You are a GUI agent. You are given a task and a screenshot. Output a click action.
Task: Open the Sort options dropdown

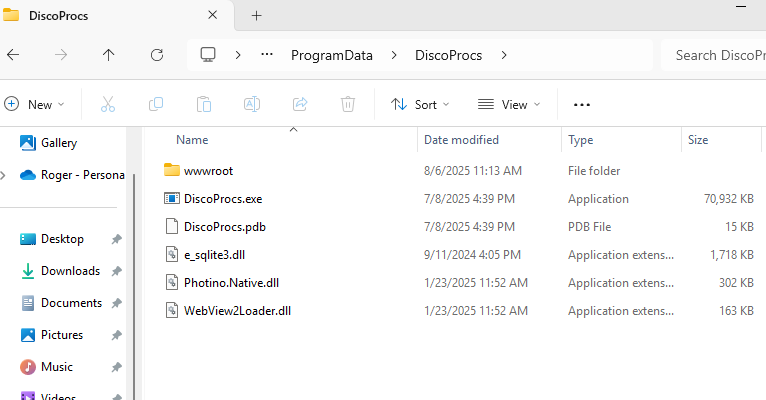[420, 104]
